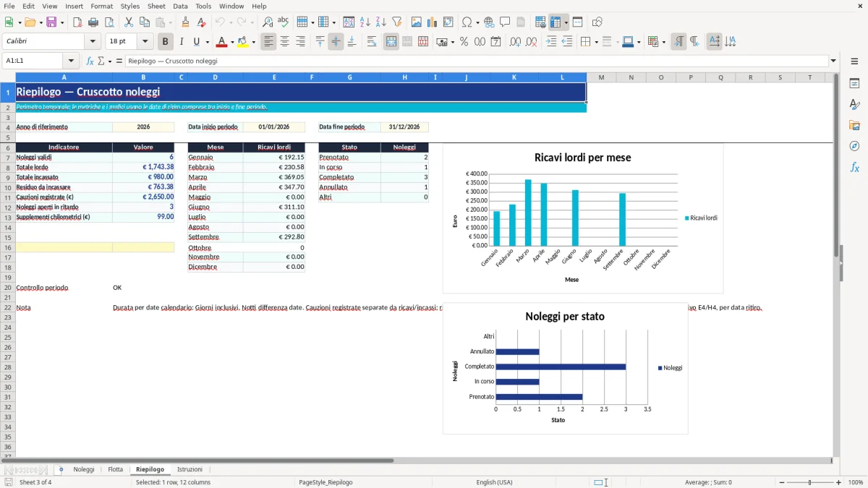Format cells as percent
The width and height of the screenshot is (868, 488).
coord(464,42)
